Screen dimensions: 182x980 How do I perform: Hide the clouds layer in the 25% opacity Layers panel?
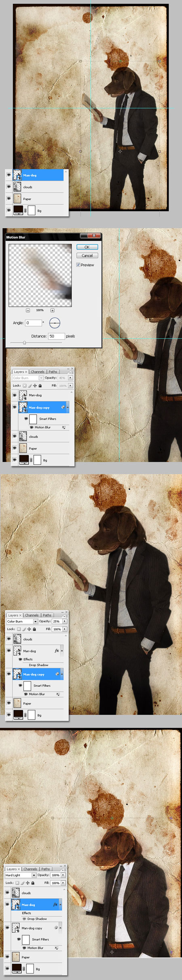coord(8,639)
